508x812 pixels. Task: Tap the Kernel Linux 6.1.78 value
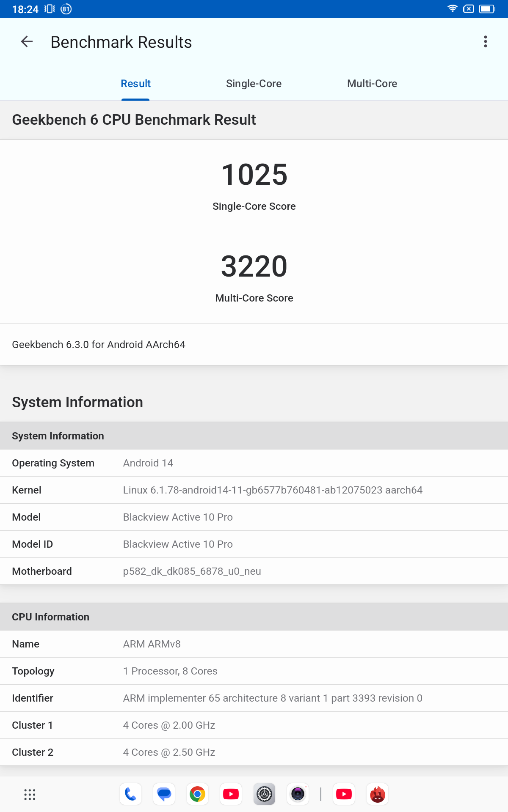pyautogui.click(x=273, y=490)
